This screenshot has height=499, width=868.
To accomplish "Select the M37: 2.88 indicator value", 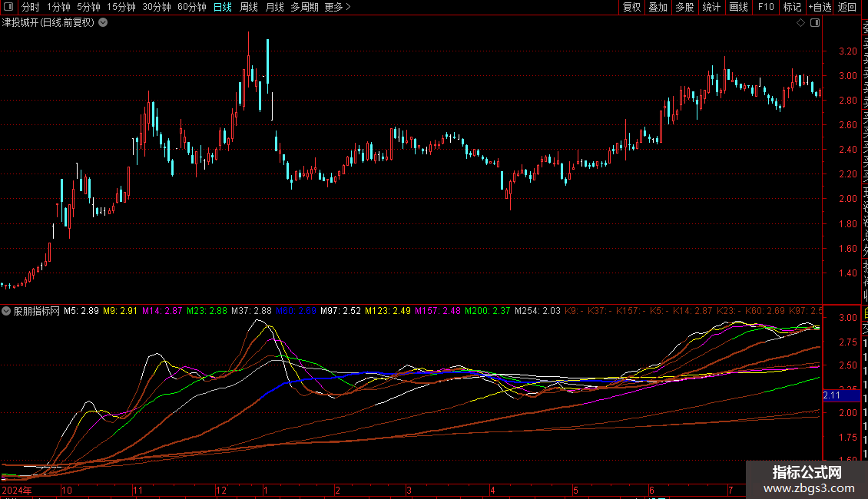I will click(x=251, y=311).
